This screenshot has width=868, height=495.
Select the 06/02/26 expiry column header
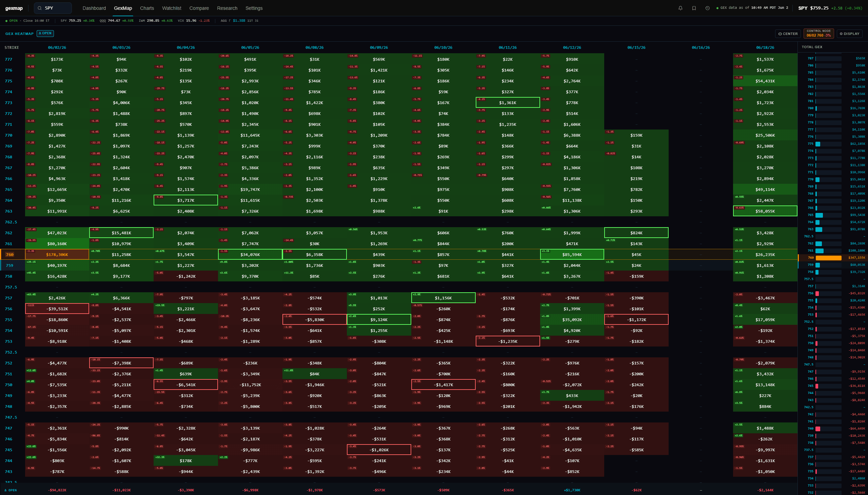[x=57, y=47]
